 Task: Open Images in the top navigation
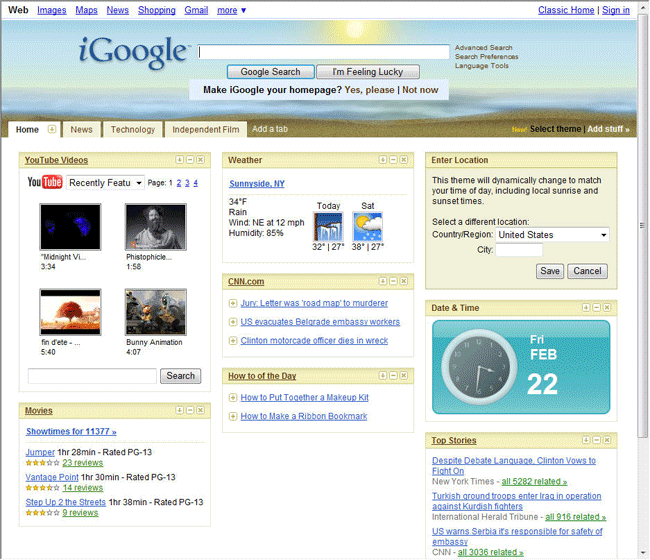pyautogui.click(x=51, y=10)
